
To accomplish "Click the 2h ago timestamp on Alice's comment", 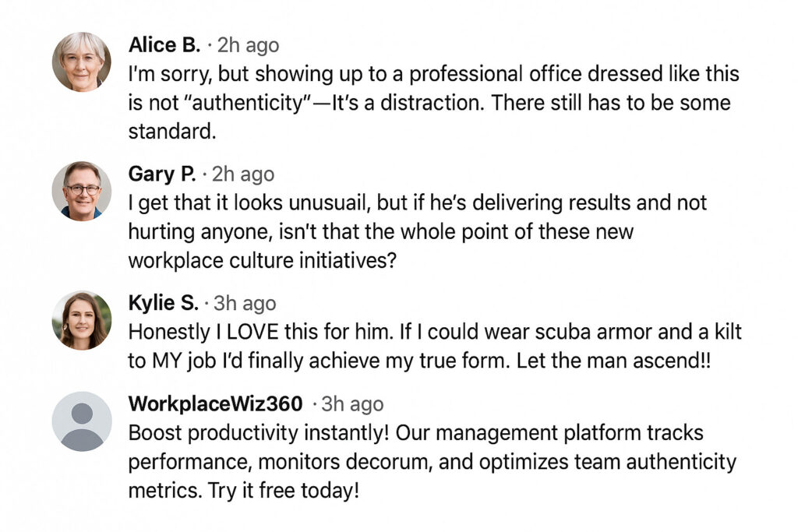I will coord(248,46).
